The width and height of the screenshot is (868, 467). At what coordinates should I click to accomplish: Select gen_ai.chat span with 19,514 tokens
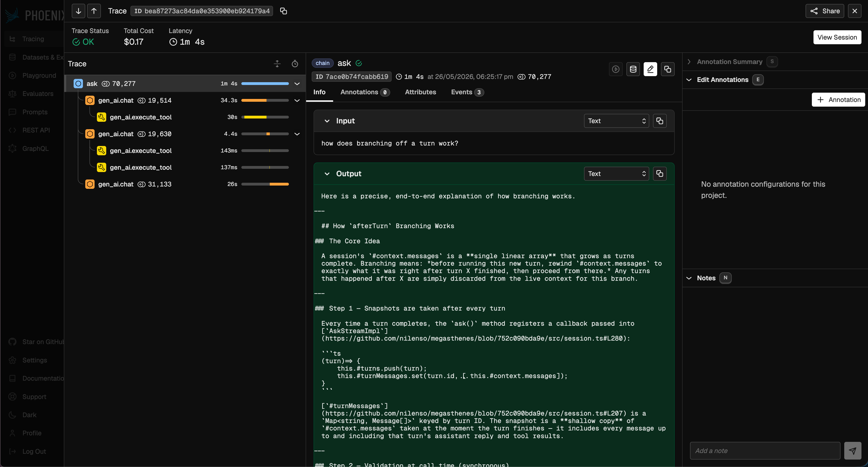click(x=185, y=100)
